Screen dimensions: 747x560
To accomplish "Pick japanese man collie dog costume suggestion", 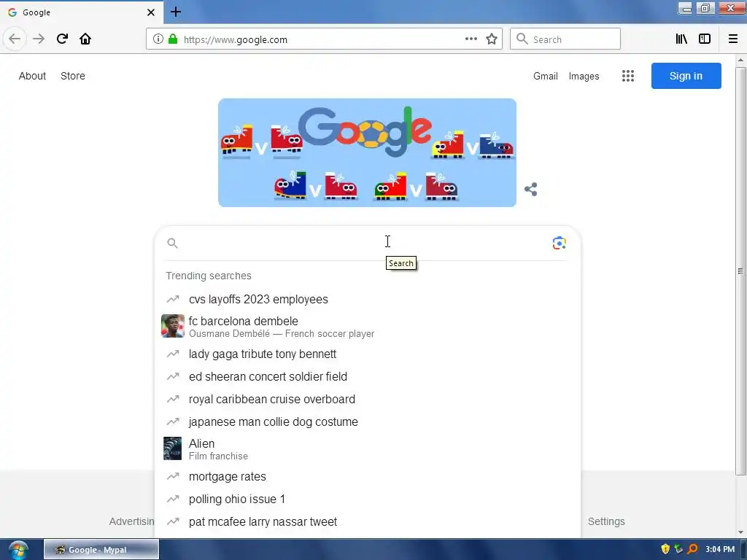I will pos(368,421).
